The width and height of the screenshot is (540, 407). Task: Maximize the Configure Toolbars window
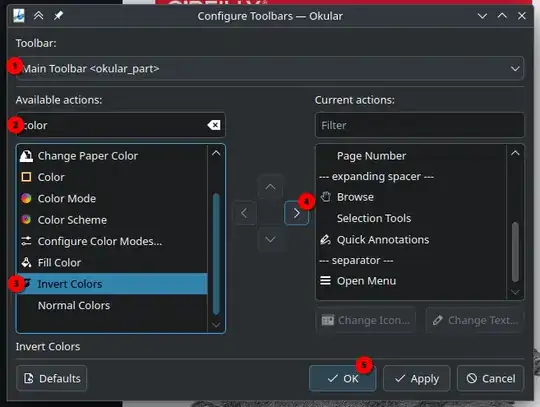[502, 16]
